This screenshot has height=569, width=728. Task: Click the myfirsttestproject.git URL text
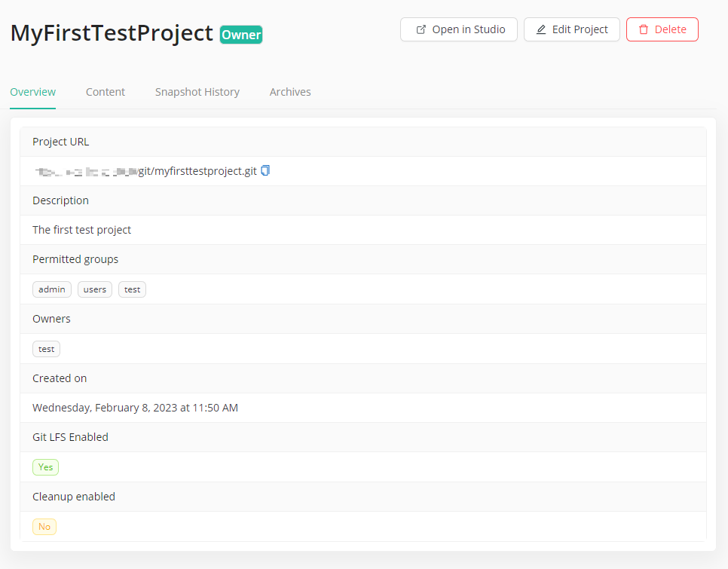pos(197,171)
